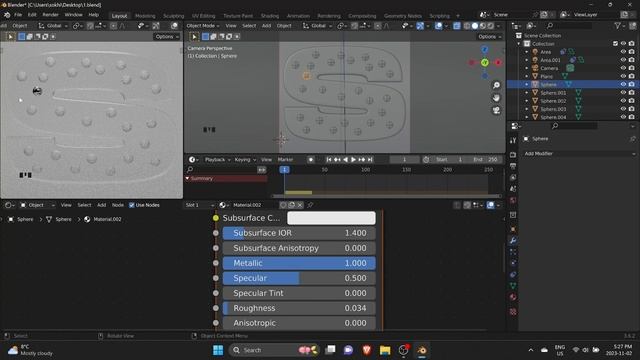Open Windows Start menu
Screen dimensions: 640x360
tap(218, 350)
